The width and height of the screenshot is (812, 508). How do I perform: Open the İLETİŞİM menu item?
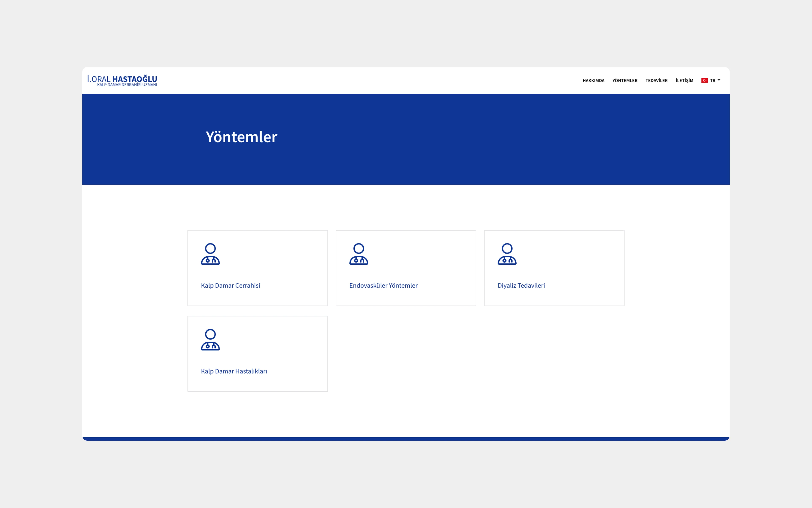(684, 81)
